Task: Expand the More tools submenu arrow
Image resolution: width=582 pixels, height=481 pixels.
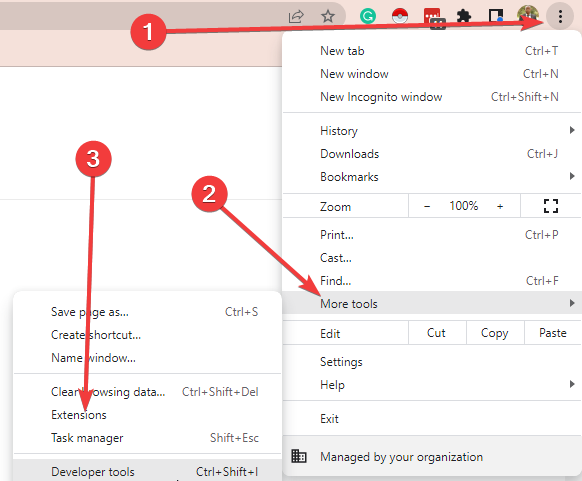Action: (x=572, y=303)
